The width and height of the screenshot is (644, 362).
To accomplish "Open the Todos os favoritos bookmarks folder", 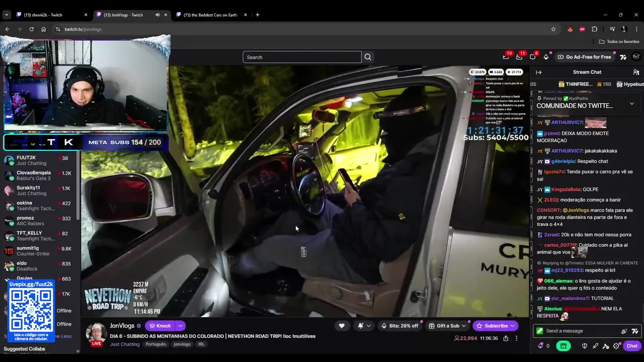I will 619,42.
